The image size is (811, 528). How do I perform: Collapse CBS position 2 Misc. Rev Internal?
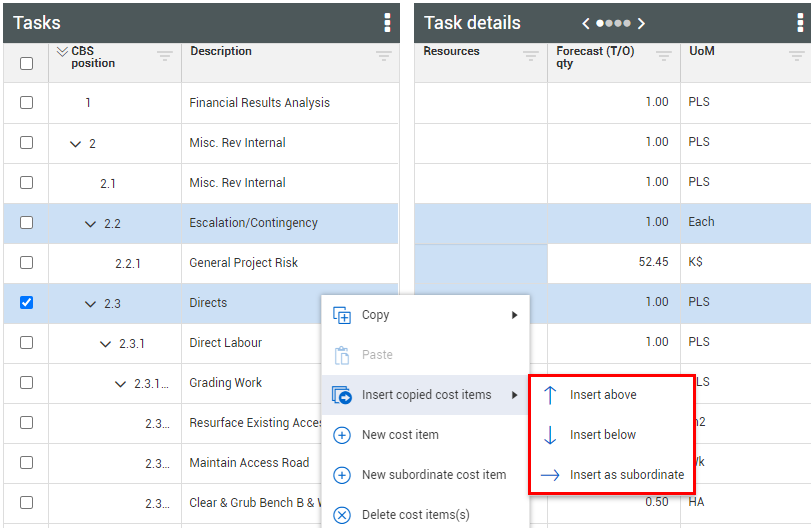point(75,143)
